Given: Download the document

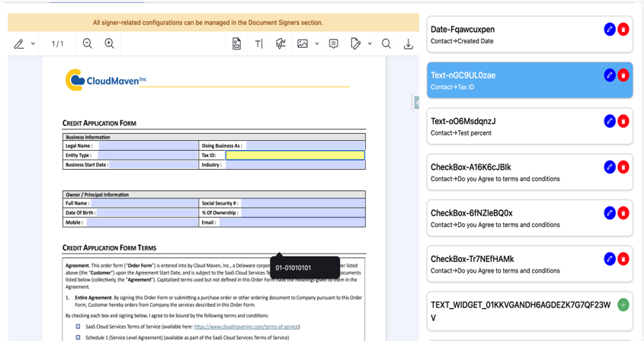Looking at the screenshot, I should (x=409, y=44).
